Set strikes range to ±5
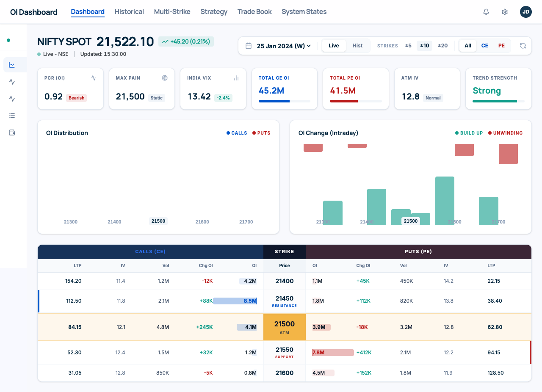This screenshot has width=542, height=392. 408,46
